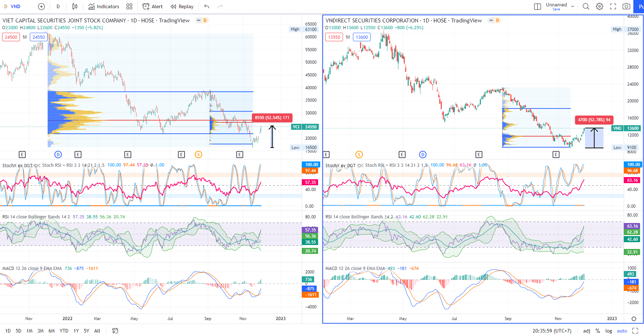
Task: Click the Unnamed layout name
Action: tap(556, 5)
